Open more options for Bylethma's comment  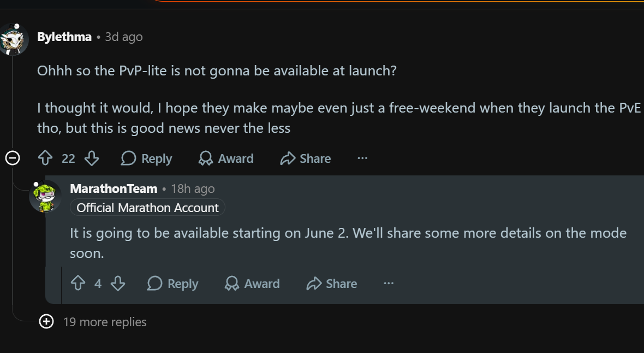[362, 158]
